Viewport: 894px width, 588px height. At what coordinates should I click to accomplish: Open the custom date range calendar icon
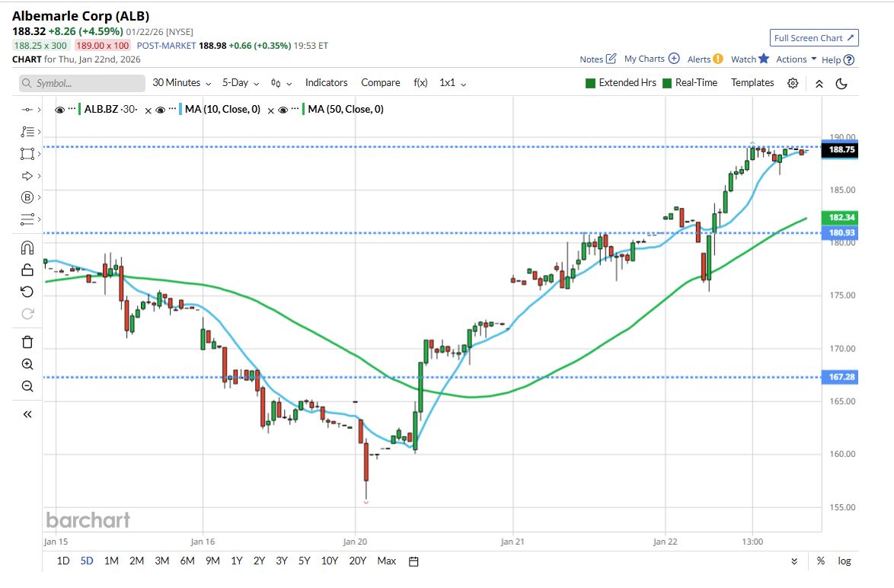[x=413, y=561]
